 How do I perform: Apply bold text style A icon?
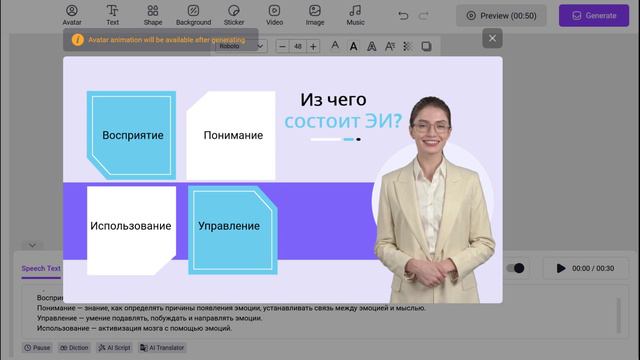point(353,47)
